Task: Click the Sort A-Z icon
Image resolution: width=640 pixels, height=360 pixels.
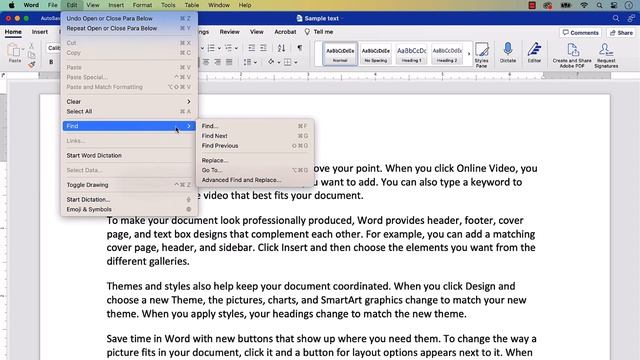Action: (281, 48)
